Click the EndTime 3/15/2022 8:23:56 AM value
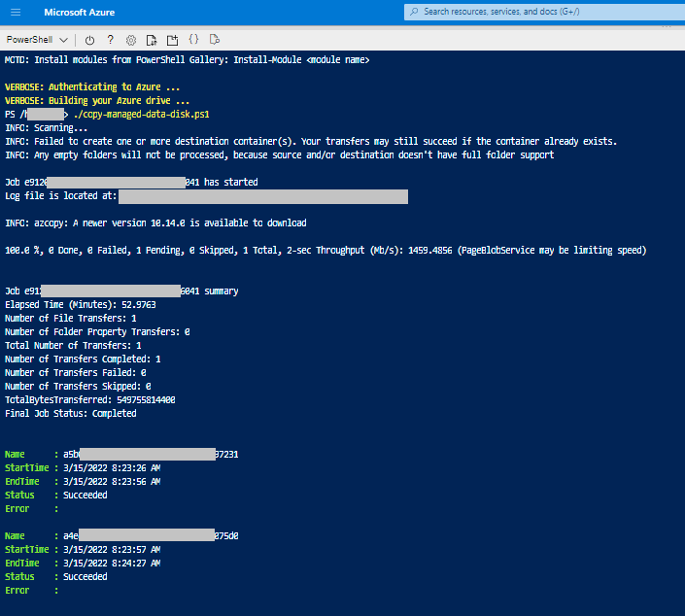The image size is (685, 616). 112,482
